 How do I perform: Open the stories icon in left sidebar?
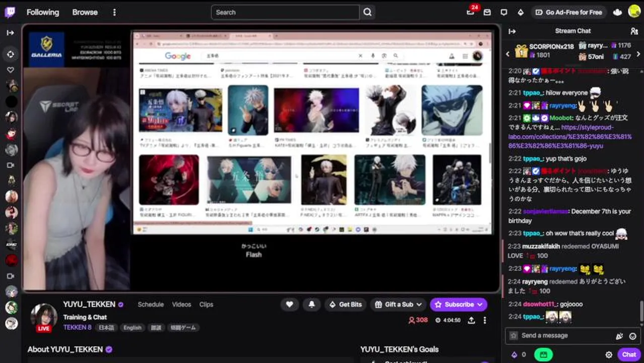[11, 54]
